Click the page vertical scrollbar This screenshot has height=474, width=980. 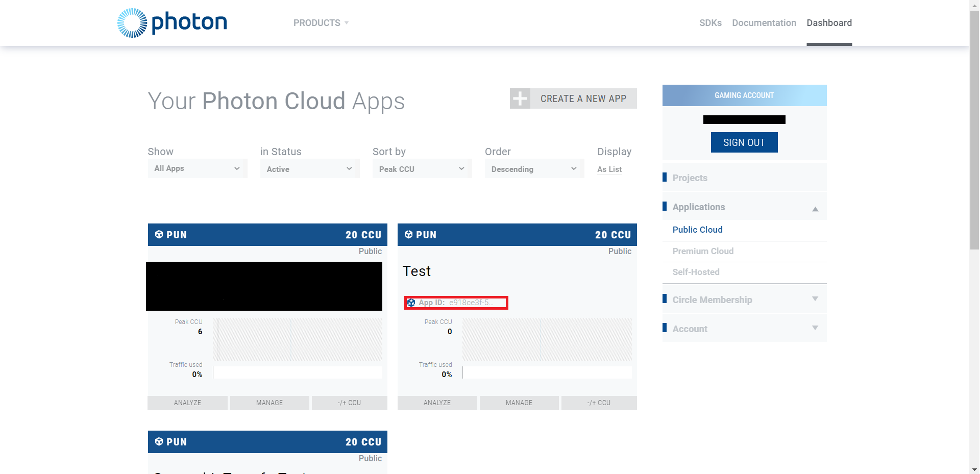tap(974, 130)
